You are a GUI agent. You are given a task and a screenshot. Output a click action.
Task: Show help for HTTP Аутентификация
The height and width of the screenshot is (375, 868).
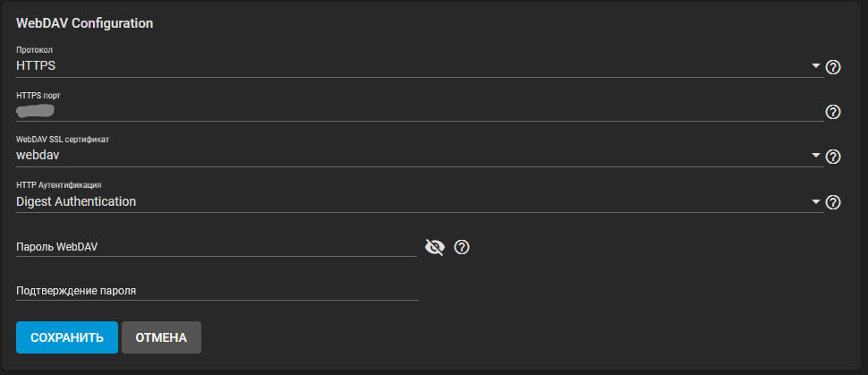tap(833, 202)
